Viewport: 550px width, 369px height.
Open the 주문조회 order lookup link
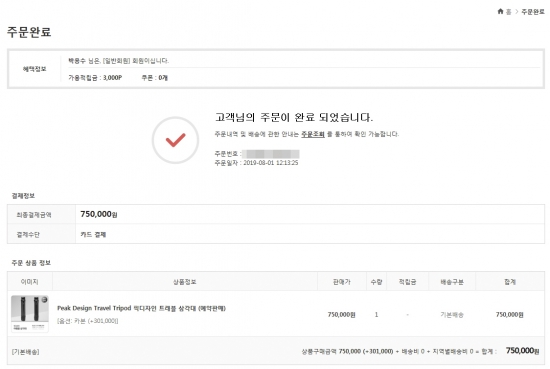(x=313, y=134)
